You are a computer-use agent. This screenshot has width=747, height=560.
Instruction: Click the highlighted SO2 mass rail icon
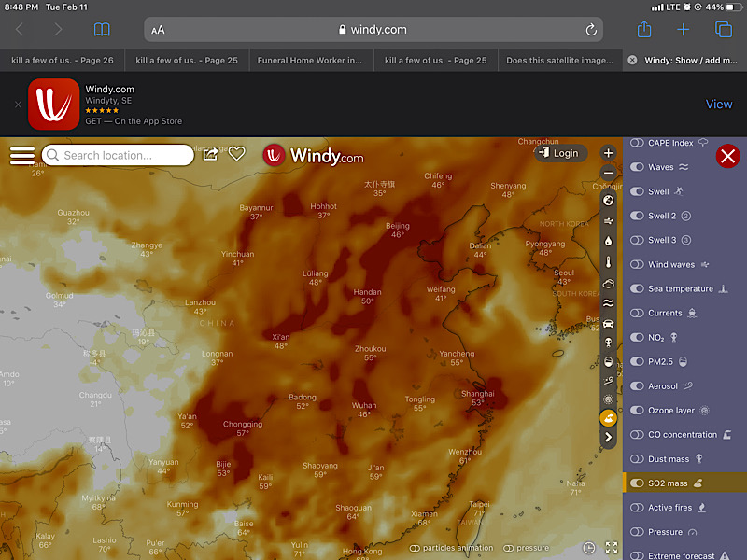(x=609, y=418)
